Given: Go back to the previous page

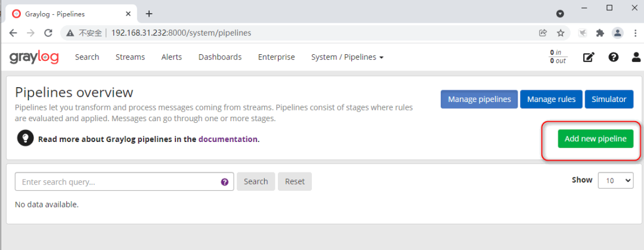Looking at the screenshot, I should [13, 33].
